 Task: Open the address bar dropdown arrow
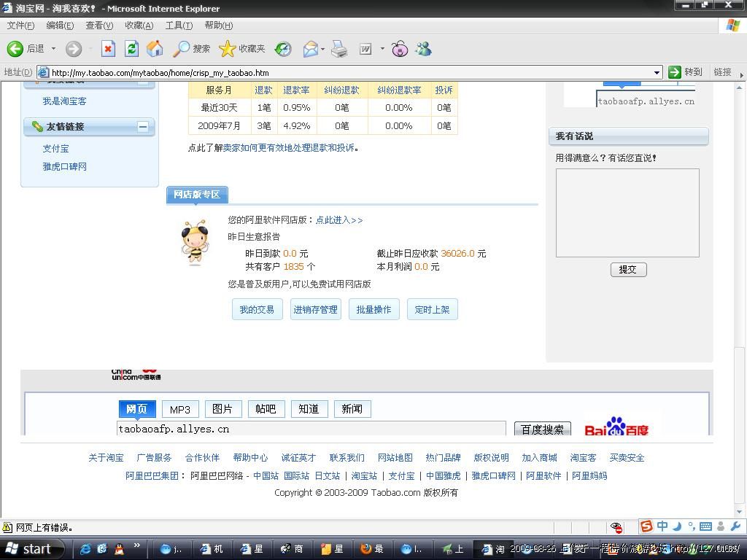(x=657, y=72)
